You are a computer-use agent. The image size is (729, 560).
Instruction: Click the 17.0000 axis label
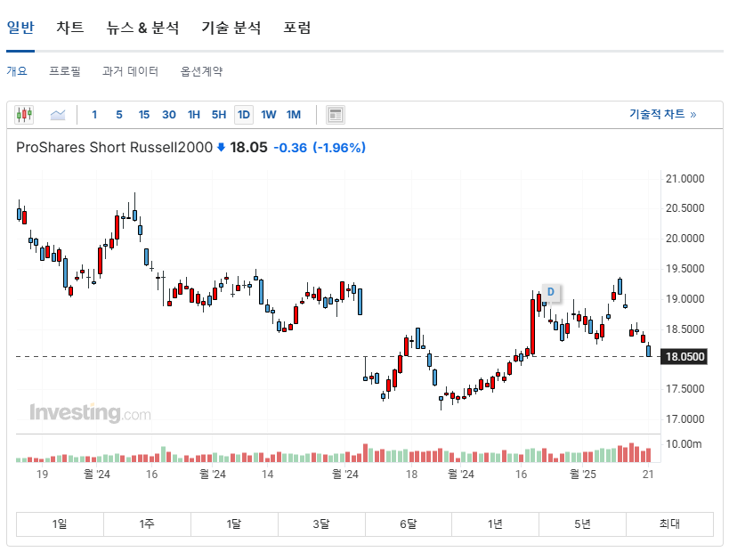pos(684,419)
